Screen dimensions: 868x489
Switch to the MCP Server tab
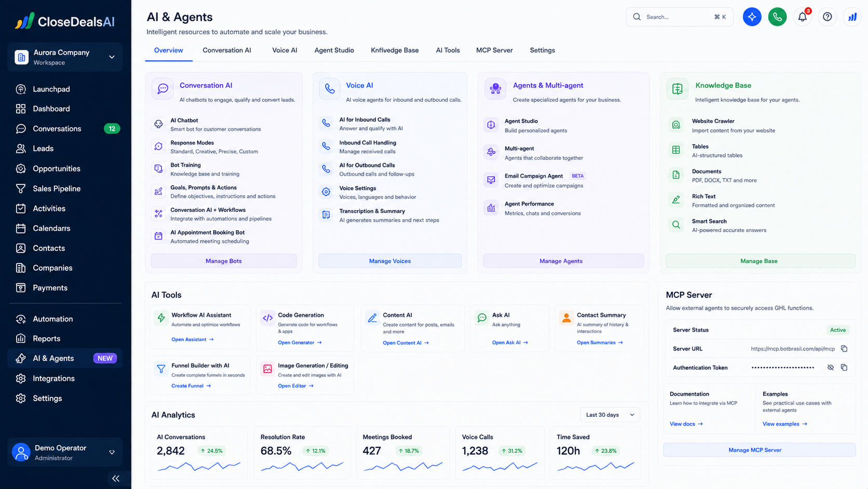click(494, 50)
